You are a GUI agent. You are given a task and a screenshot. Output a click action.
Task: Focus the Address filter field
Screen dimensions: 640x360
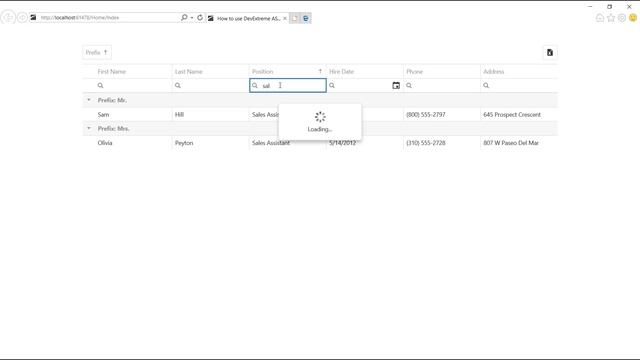pos(519,85)
